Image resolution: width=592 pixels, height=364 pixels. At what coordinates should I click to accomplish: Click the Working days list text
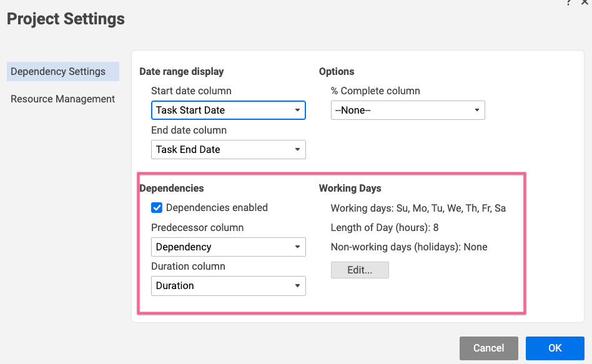pos(418,209)
